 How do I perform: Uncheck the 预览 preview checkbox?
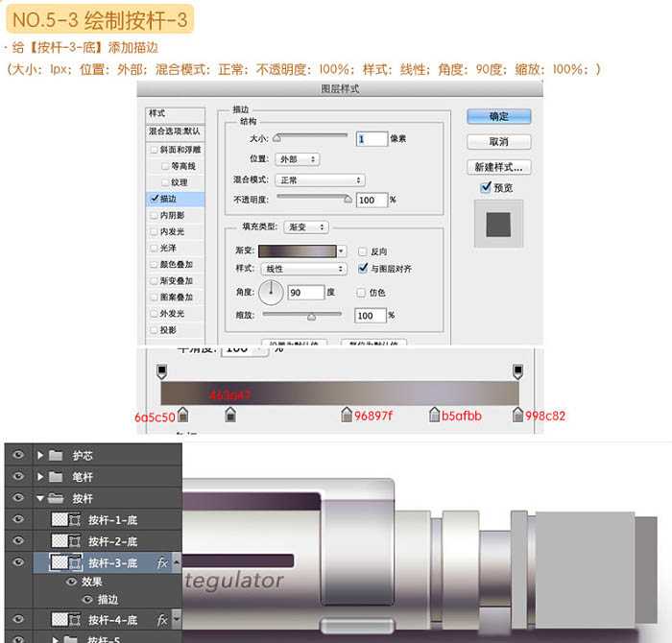pos(486,187)
